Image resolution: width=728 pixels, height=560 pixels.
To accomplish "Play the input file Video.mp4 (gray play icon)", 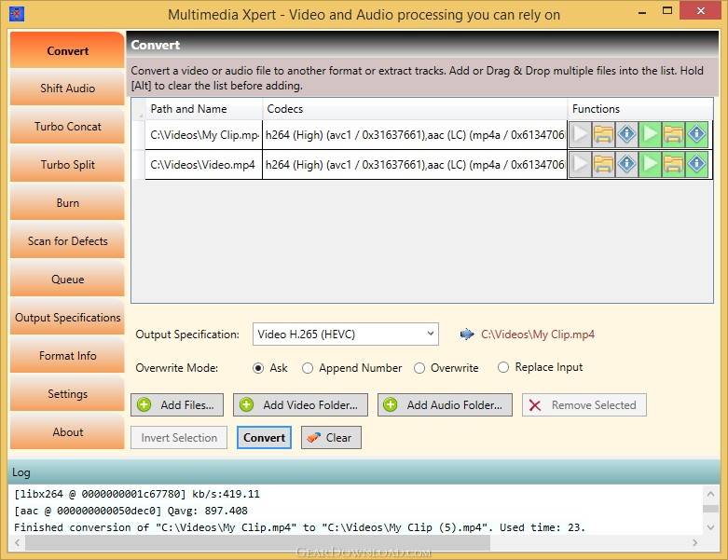I will coord(580,164).
